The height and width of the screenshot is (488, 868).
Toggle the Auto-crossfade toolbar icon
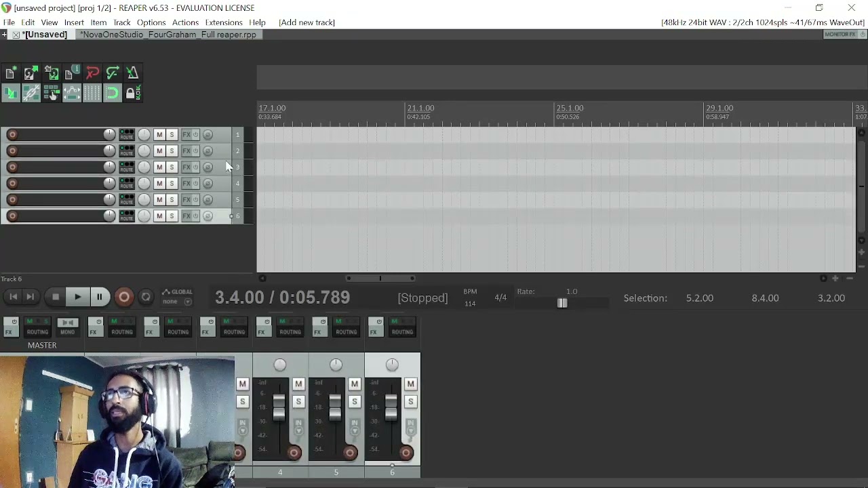coord(11,94)
